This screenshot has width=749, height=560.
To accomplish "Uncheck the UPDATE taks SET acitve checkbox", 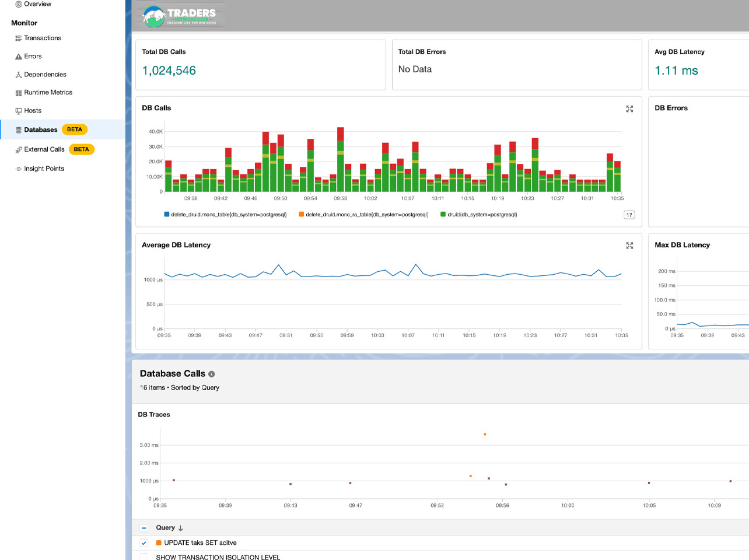I will [x=144, y=543].
